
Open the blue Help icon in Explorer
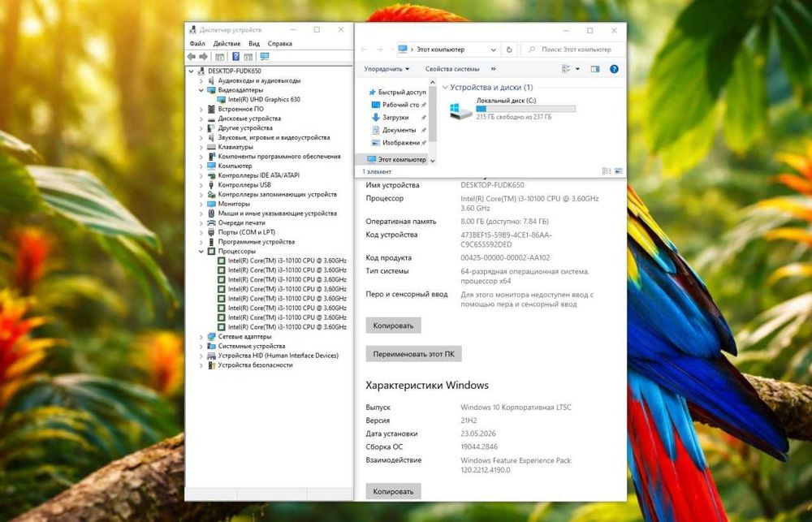(x=614, y=69)
